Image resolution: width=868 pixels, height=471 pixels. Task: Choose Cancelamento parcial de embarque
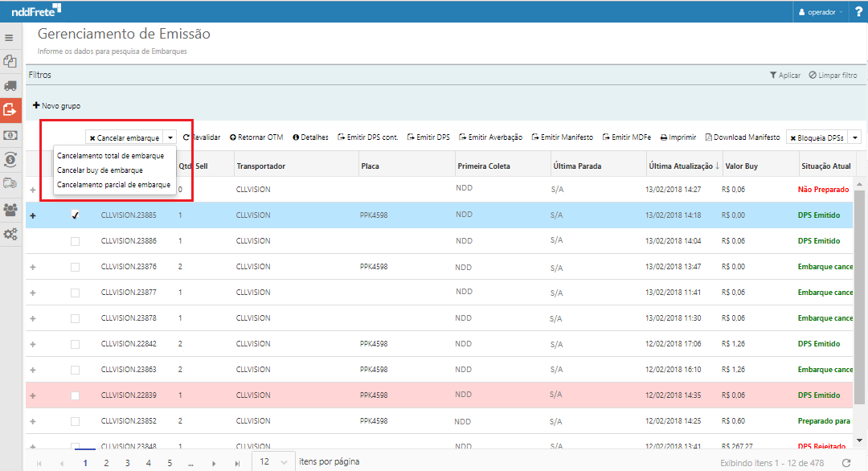click(113, 185)
